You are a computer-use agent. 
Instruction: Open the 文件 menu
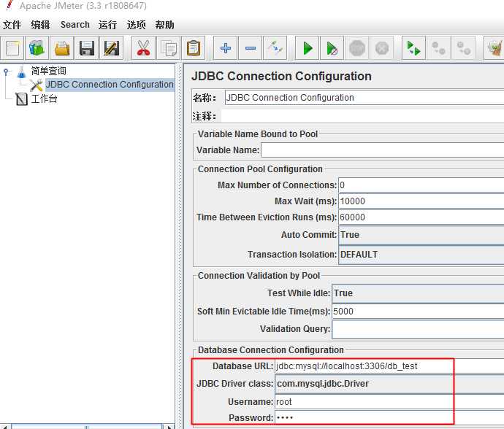[x=12, y=25]
